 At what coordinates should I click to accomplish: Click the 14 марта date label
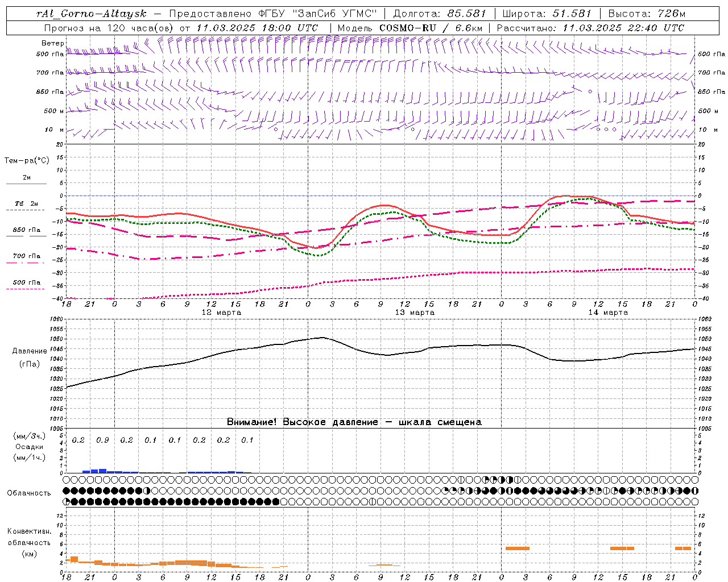click(608, 313)
